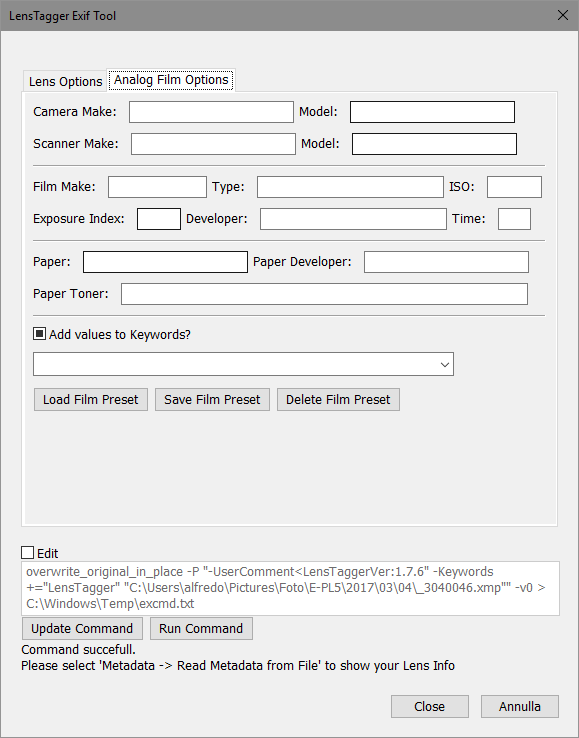
Task: Click the Run Command button
Action: [201, 629]
